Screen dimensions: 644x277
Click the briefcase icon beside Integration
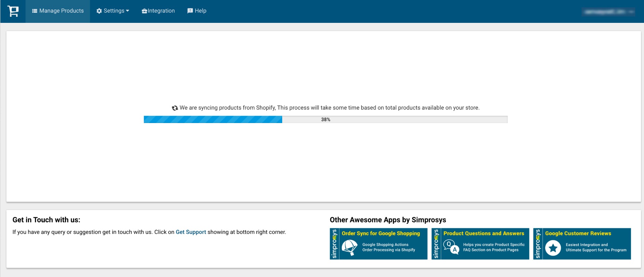pyautogui.click(x=144, y=11)
